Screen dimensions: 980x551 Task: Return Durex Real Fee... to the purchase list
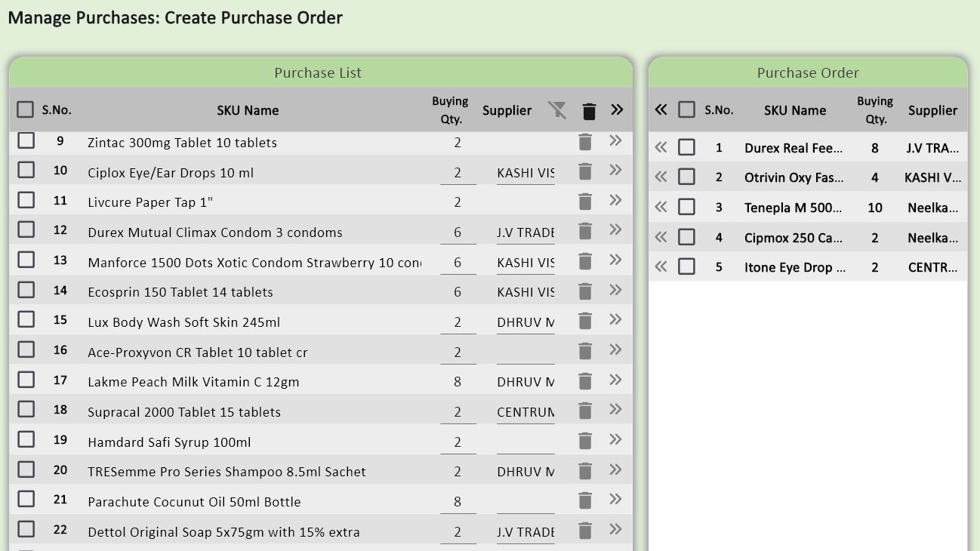pos(661,147)
